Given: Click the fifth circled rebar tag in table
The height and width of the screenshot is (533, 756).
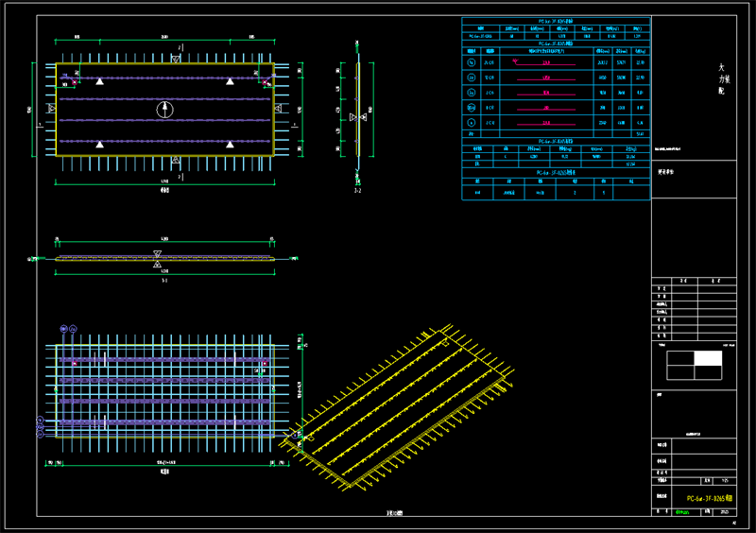Looking at the screenshot, I should (472, 123).
